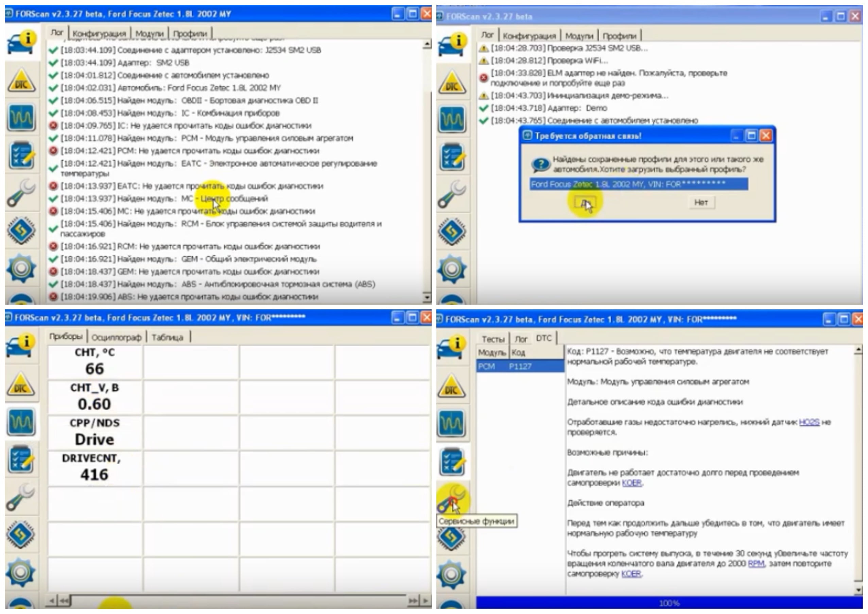The width and height of the screenshot is (868, 614).
Task: Confirm with Да button in feedback dialog
Action: coord(585,203)
